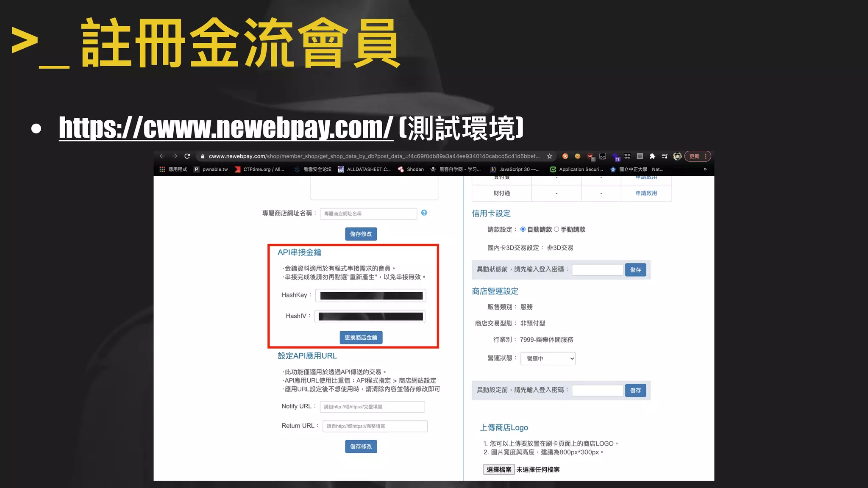Select the 自動請款 radio button

(523, 229)
